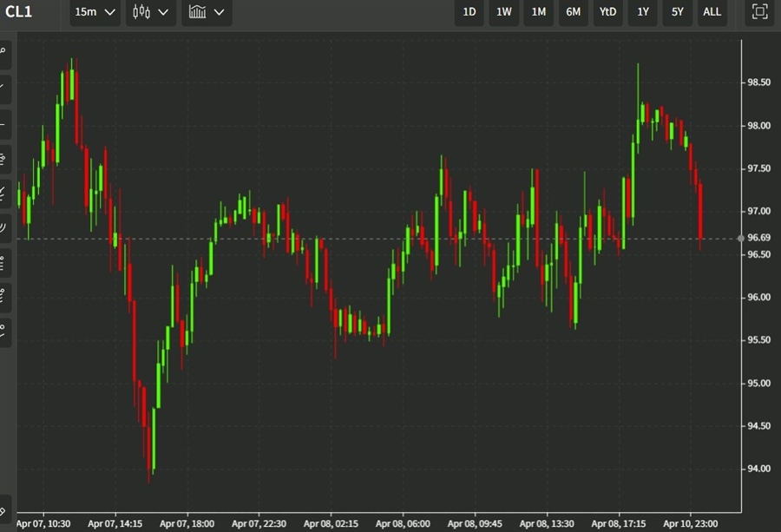Viewport: 781px width, 532px height.
Task: Toggle the YtD range on
Action: (607, 12)
